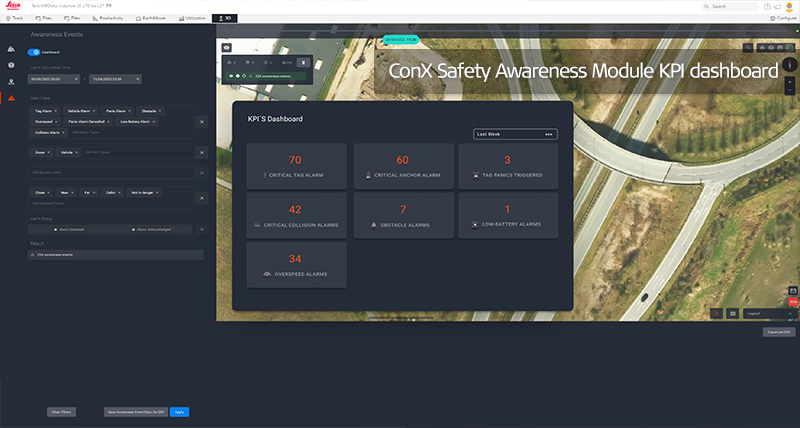Click the Clear Filters button
This screenshot has width=800, height=428.
point(62,412)
